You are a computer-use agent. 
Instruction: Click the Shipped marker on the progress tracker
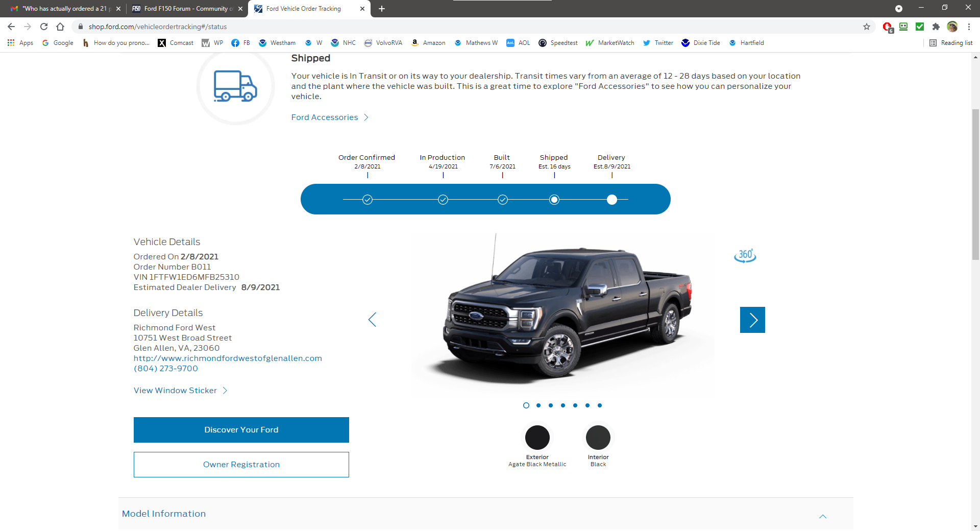pyautogui.click(x=554, y=200)
